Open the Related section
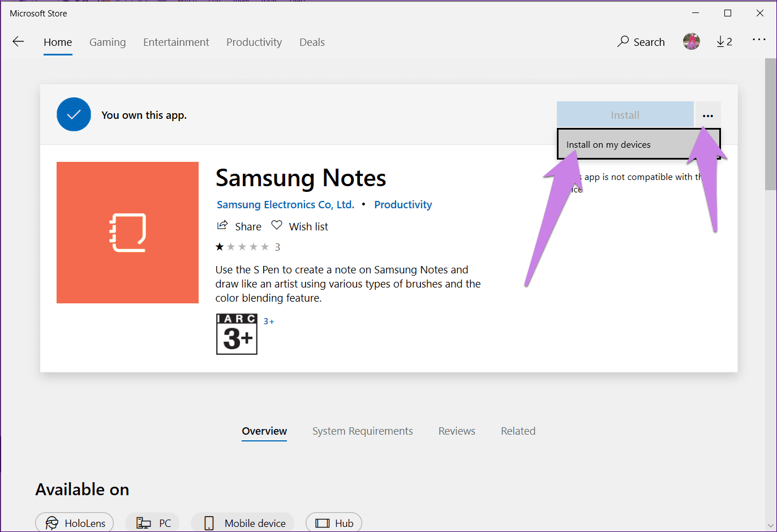 click(518, 431)
